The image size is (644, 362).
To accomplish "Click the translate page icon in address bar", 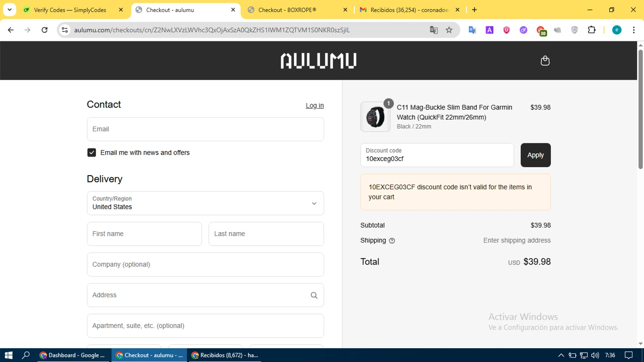I will click(x=434, y=30).
